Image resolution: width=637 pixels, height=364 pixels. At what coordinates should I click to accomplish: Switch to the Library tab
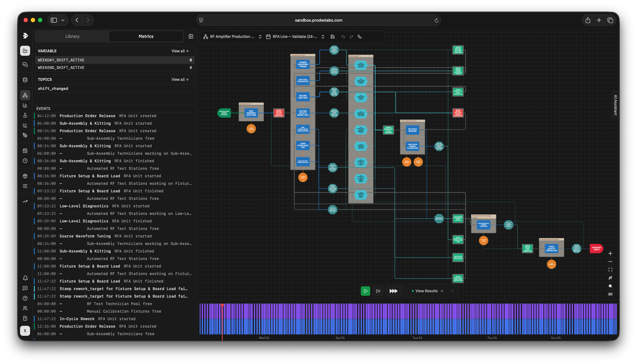72,36
